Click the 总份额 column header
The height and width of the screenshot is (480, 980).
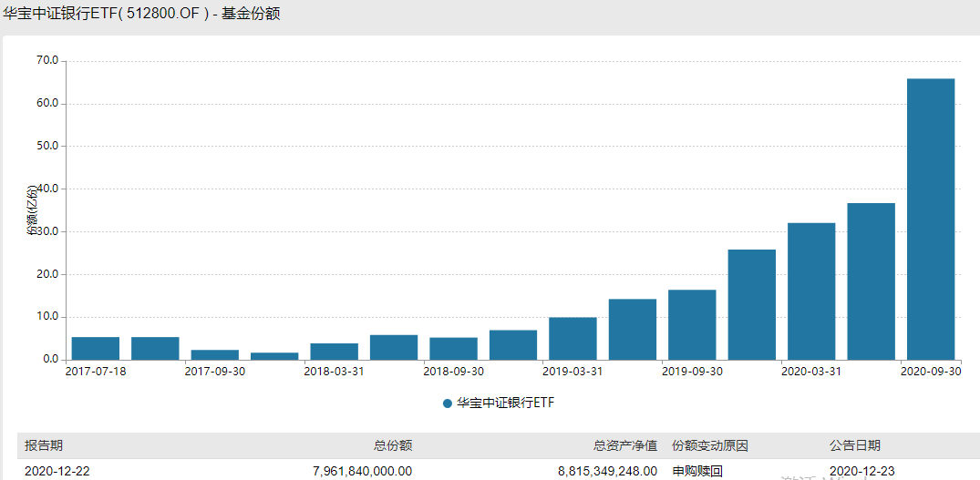(x=393, y=445)
